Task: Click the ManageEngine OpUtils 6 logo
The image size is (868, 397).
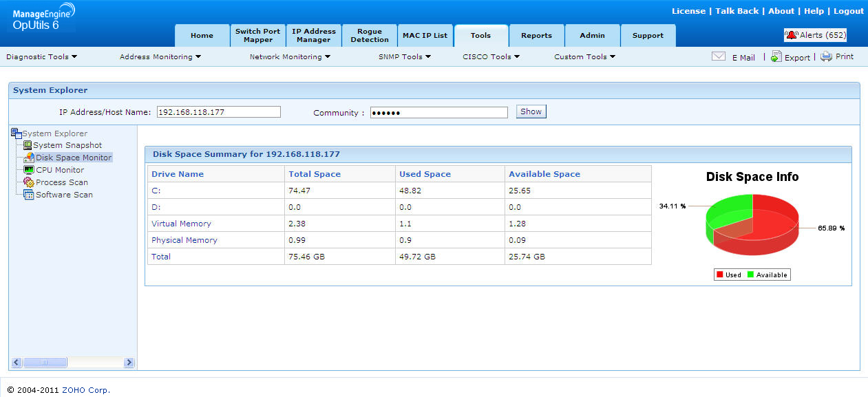Action: 43,17
